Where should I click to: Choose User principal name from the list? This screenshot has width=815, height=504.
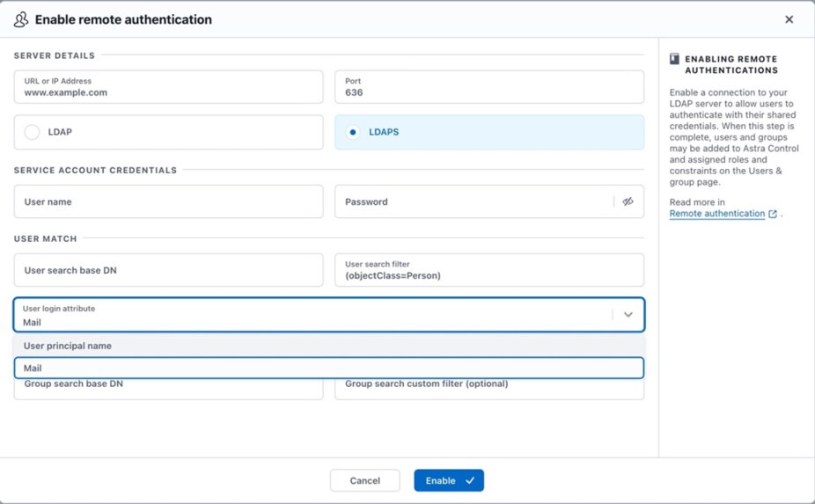pos(68,346)
